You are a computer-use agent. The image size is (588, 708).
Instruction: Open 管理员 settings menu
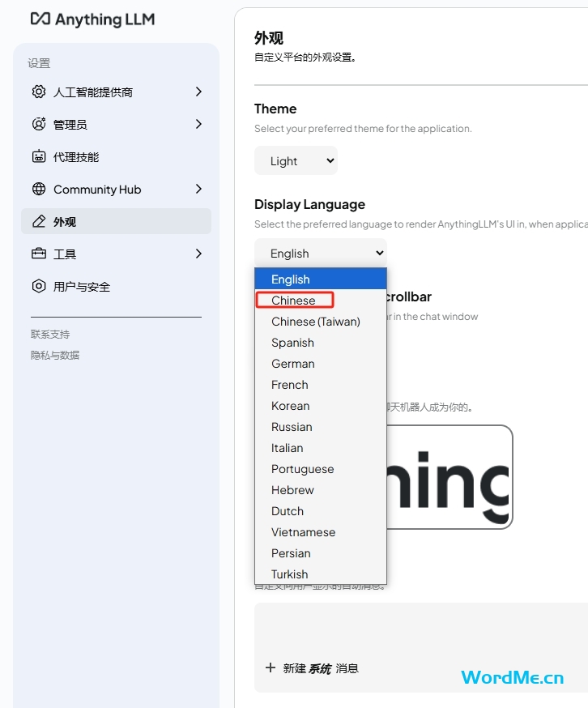(x=116, y=124)
